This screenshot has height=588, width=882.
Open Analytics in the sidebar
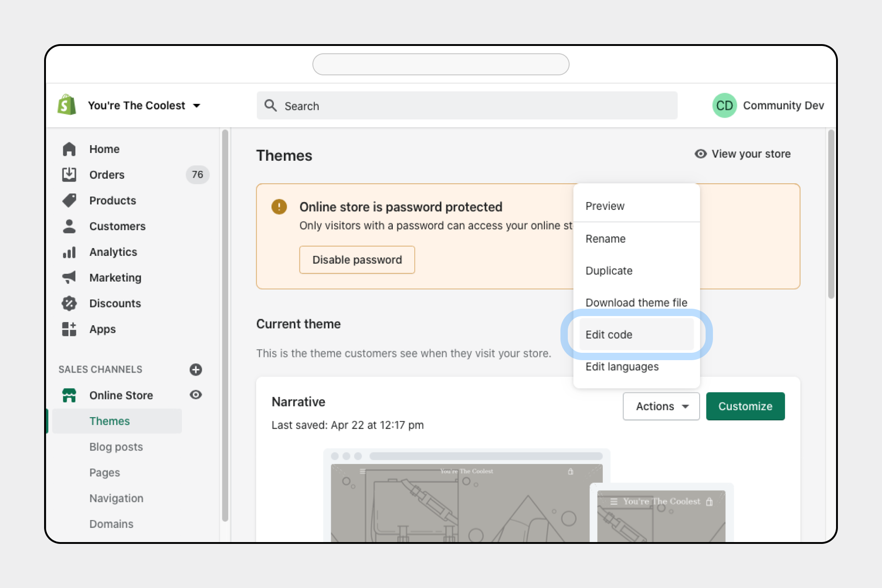113,252
